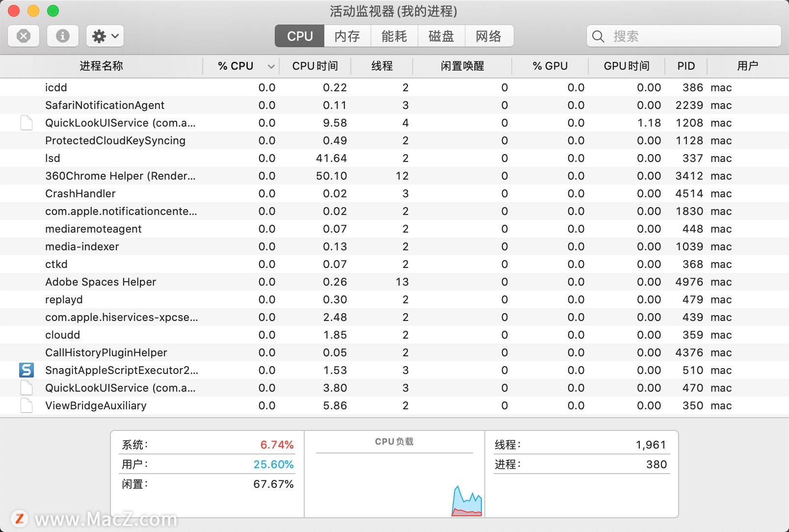The width and height of the screenshot is (789, 532).
Task: Click CPU time value 41.64
Action: (331, 158)
